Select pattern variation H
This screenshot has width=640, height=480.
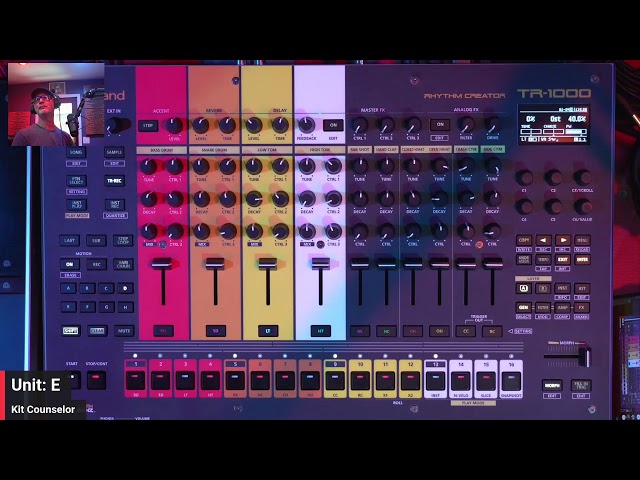(125, 307)
